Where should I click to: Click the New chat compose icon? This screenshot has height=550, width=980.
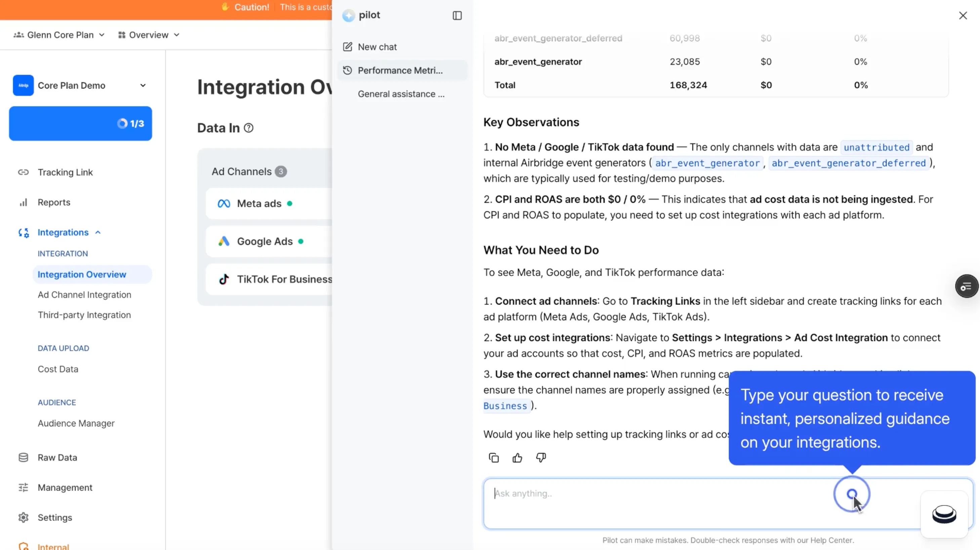coord(348,47)
